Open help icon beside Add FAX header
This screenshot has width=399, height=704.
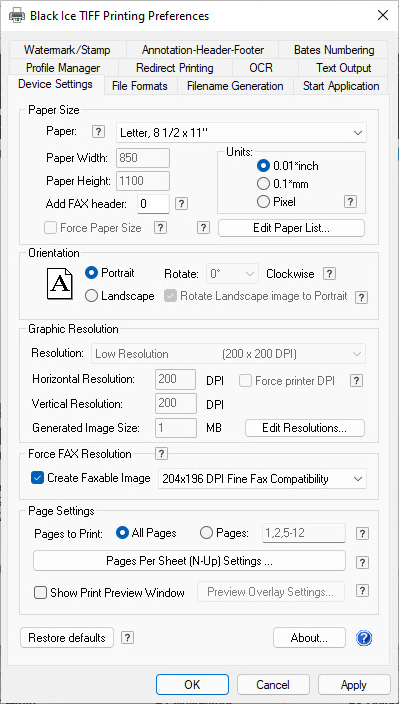click(x=181, y=204)
